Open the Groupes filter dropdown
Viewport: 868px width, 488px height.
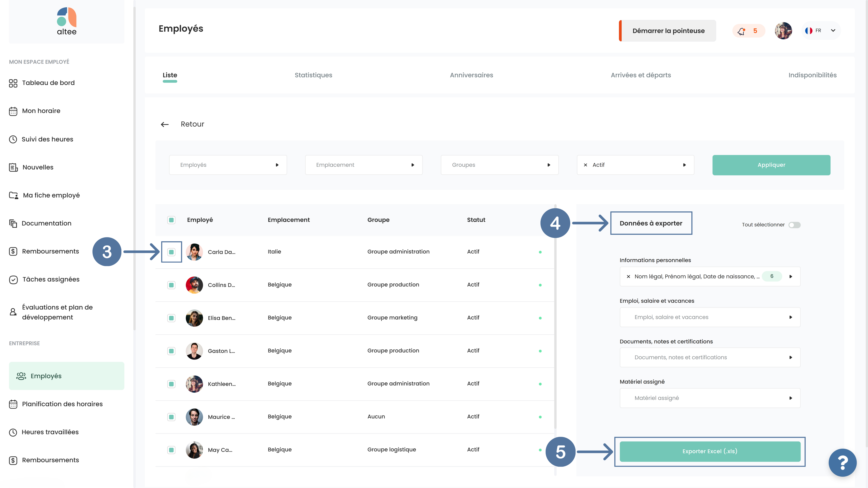(x=500, y=165)
